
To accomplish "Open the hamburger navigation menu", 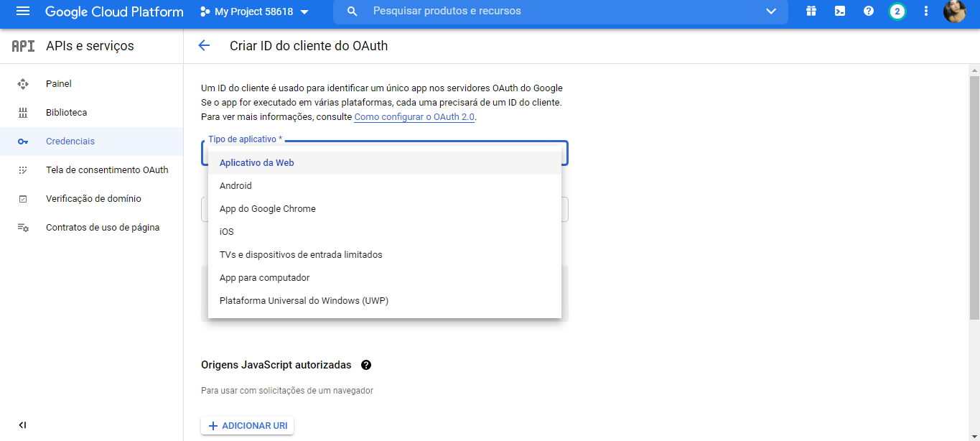I will (23, 11).
